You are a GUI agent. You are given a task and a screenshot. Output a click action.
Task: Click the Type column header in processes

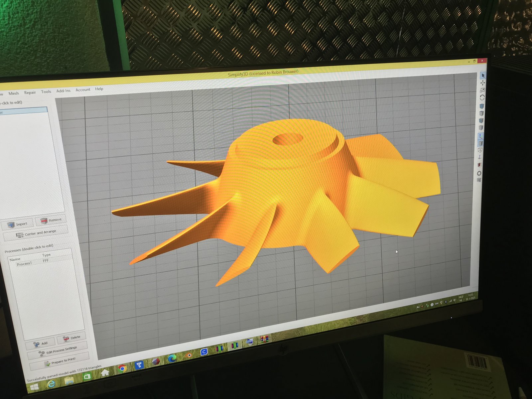coord(46,255)
